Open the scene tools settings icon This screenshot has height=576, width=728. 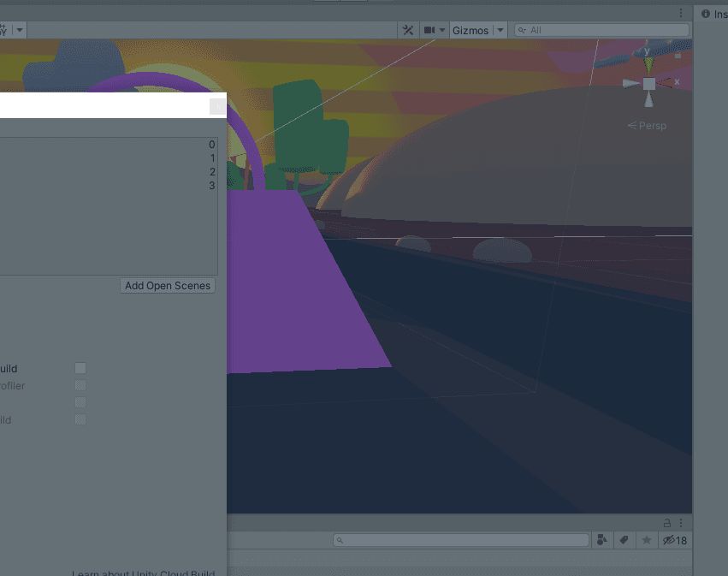coord(408,30)
